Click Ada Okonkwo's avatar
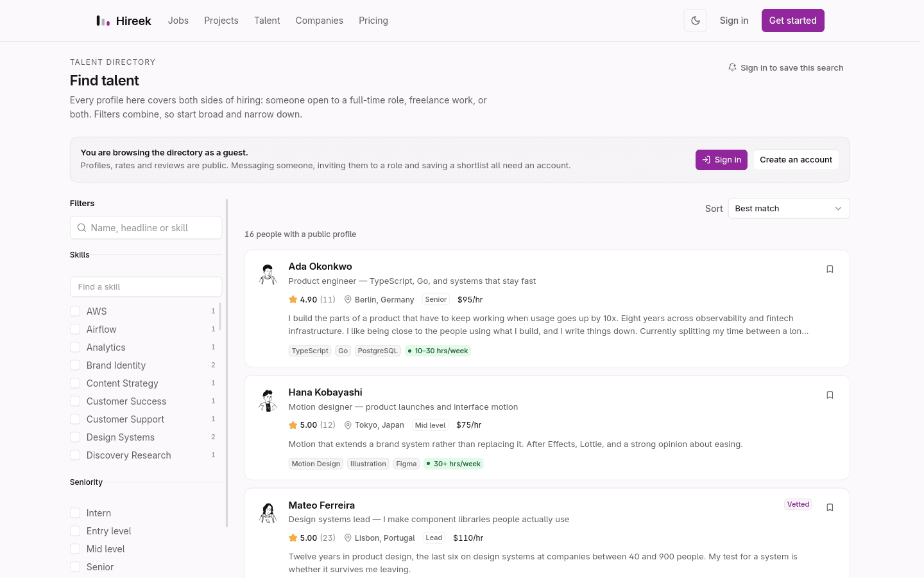The image size is (924, 578). pyautogui.click(x=268, y=274)
